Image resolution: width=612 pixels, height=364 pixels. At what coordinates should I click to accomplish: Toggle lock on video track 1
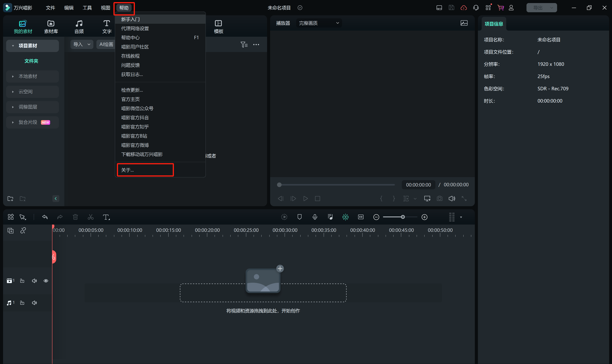(x=22, y=281)
